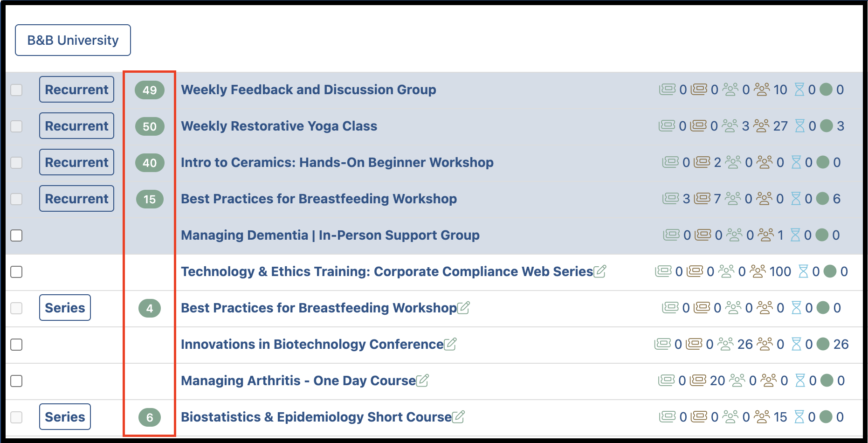Viewport: 868px width, 443px height.
Task: Click edit pencil next to Innovations in Biotechnology Conference
Action: click(450, 344)
